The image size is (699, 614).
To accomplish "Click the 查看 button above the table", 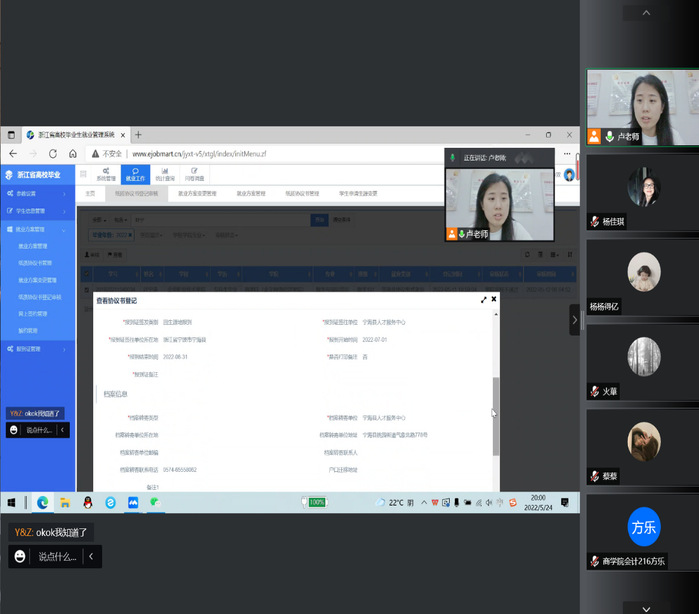I will [115, 255].
